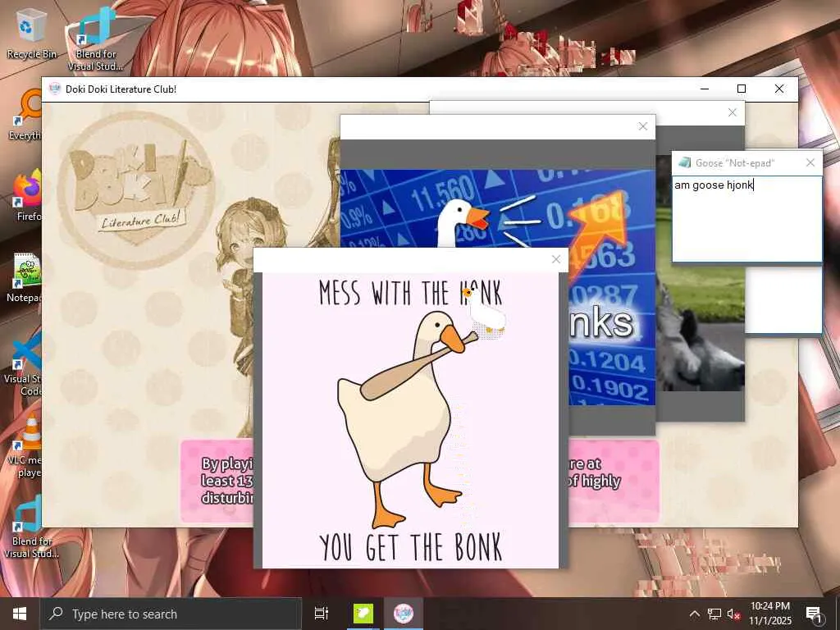Image resolution: width=840 pixels, height=630 pixels.
Task: Select the green goose app taskbar icon
Action: (363, 614)
